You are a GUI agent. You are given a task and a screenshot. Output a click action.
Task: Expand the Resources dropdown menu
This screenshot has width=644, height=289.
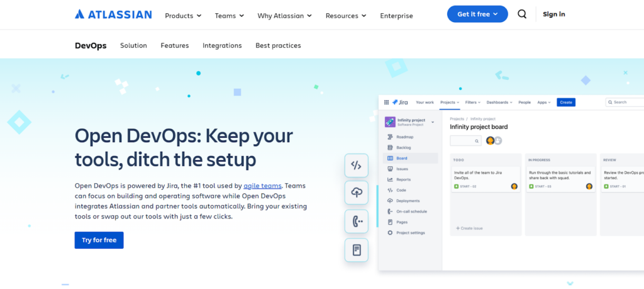click(346, 16)
